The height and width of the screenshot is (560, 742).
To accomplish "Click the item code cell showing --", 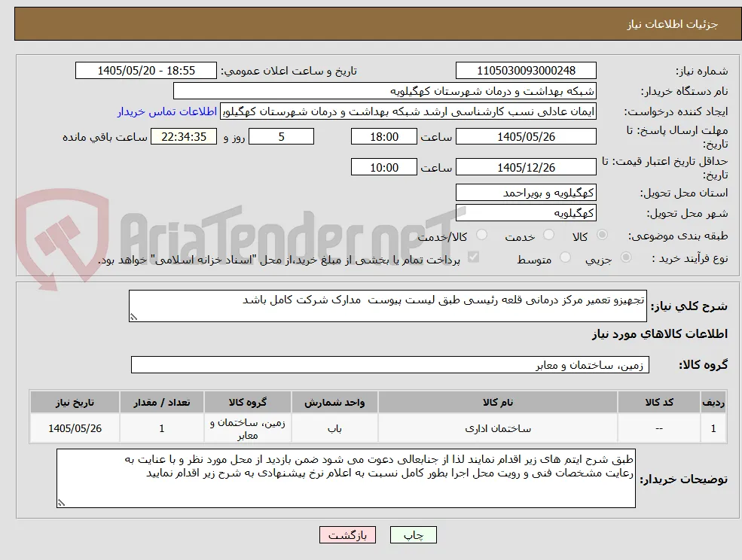I will tap(659, 428).
